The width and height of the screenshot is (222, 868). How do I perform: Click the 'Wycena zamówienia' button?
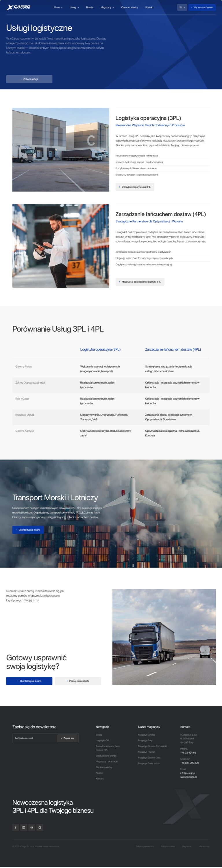tap(202, 8)
